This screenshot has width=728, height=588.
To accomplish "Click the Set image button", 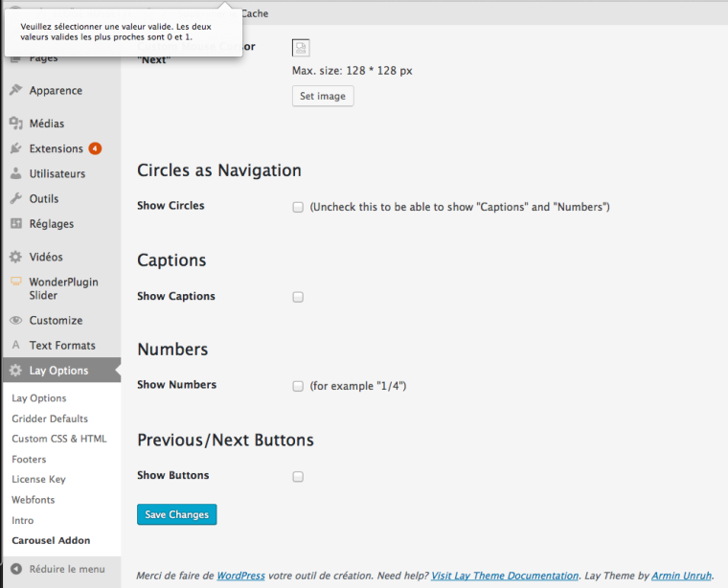I will [323, 96].
